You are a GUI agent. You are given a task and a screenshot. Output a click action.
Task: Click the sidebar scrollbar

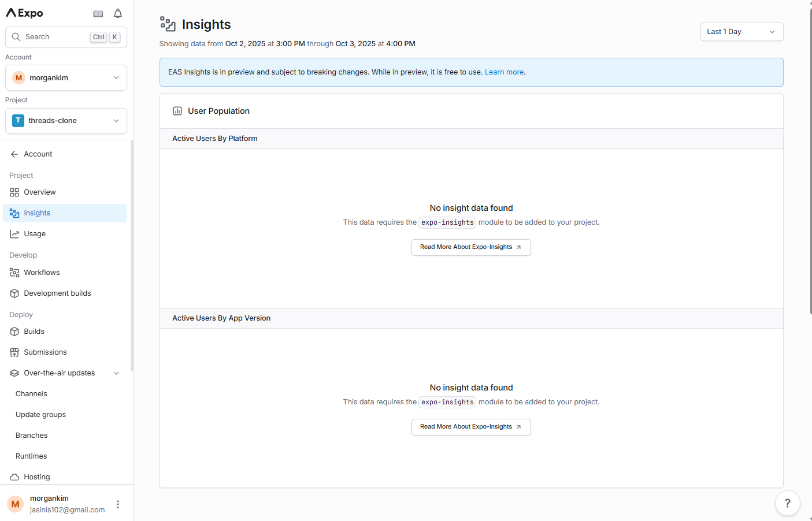(x=132, y=256)
